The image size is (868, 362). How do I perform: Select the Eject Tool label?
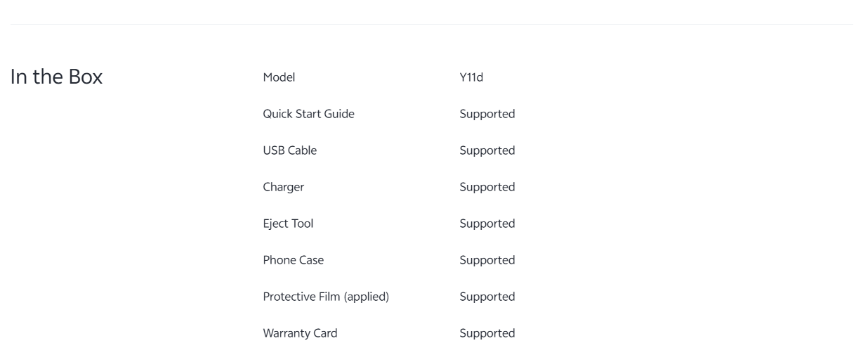(x=288, y=224)
